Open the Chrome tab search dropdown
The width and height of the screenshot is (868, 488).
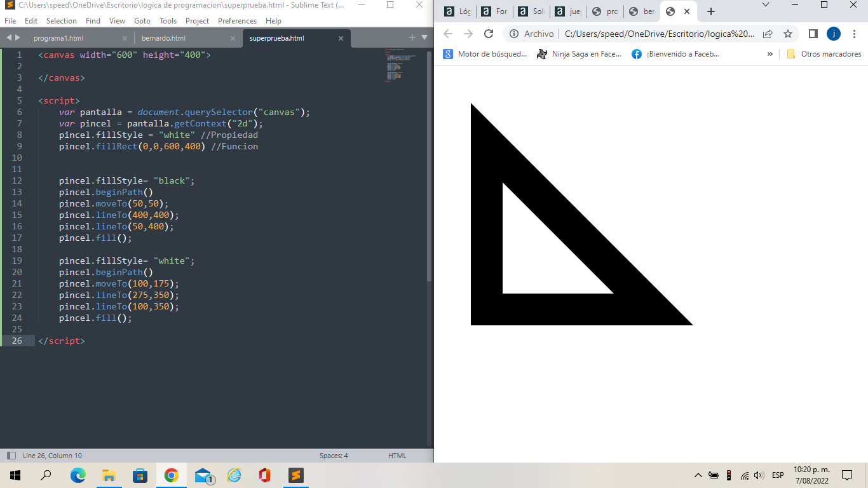point(766,4)
